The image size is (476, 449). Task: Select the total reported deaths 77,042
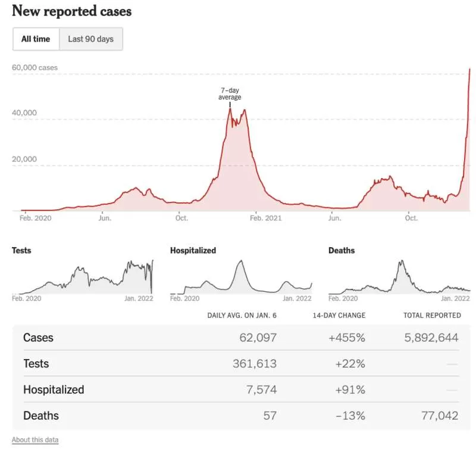pos(440,416)
